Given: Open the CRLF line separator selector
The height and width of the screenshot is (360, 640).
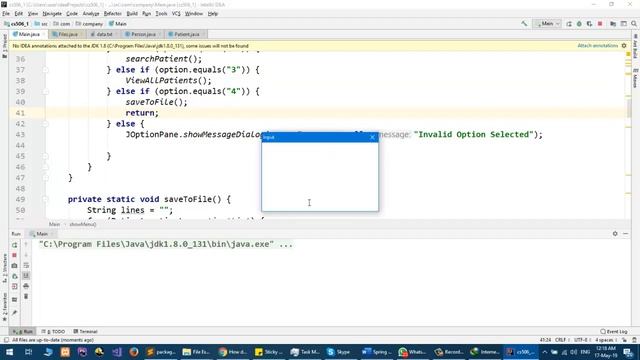Looking at the screenshot, I should (x=561, y=340).
